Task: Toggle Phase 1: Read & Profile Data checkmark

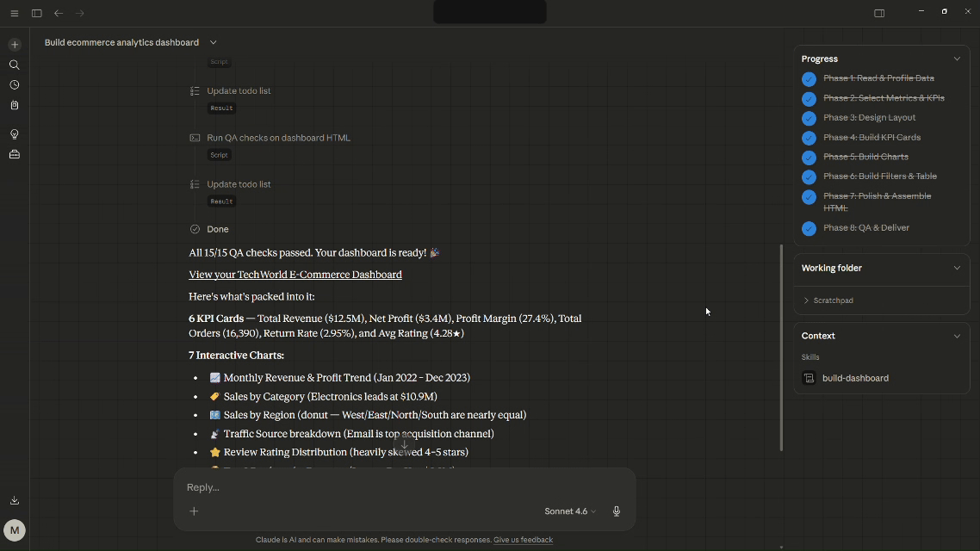Action: pyautogui.click(x=809, y=79)
